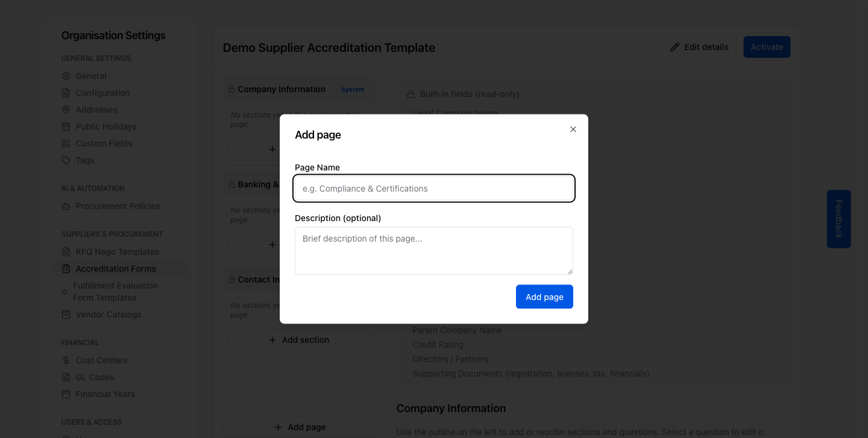Click the Cost Centers dollar icon
The height and width of the screenshot is (438, 868).
[66, 360]
